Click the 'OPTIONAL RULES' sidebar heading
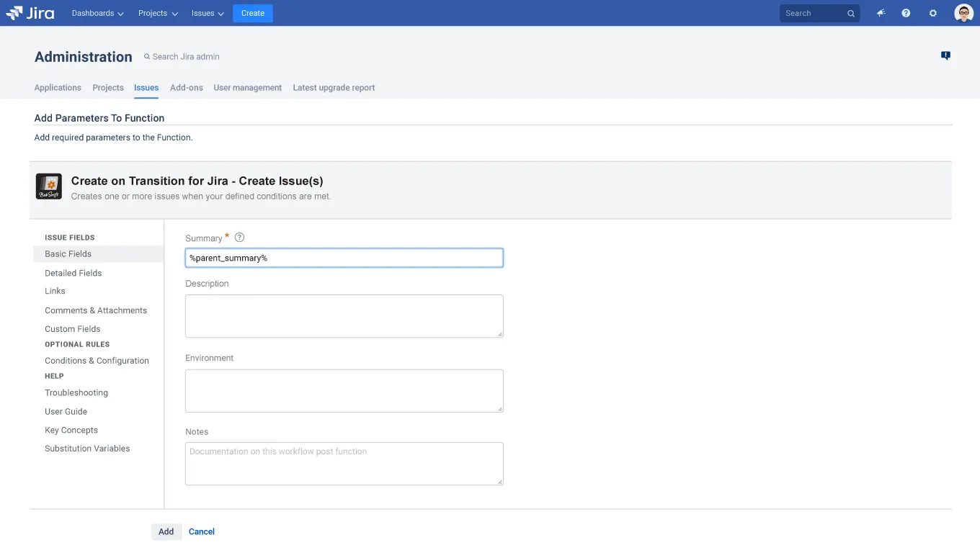This screenshot has width=980, height=558. tap(77, 344)
